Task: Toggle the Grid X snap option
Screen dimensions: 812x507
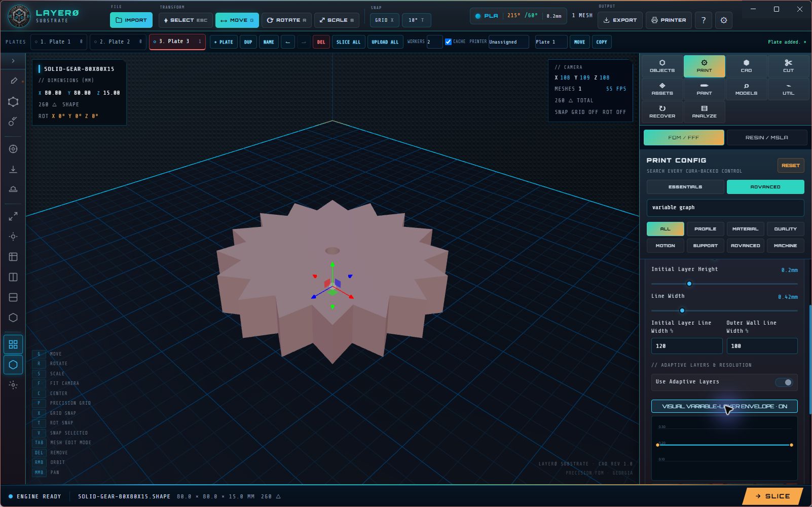Action: click(x=384, y=20)
